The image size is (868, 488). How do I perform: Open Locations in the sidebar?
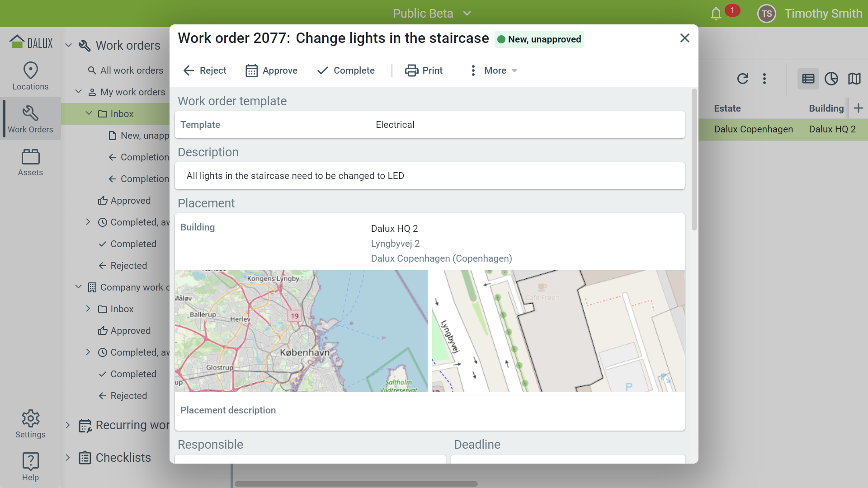coord(30,76)
